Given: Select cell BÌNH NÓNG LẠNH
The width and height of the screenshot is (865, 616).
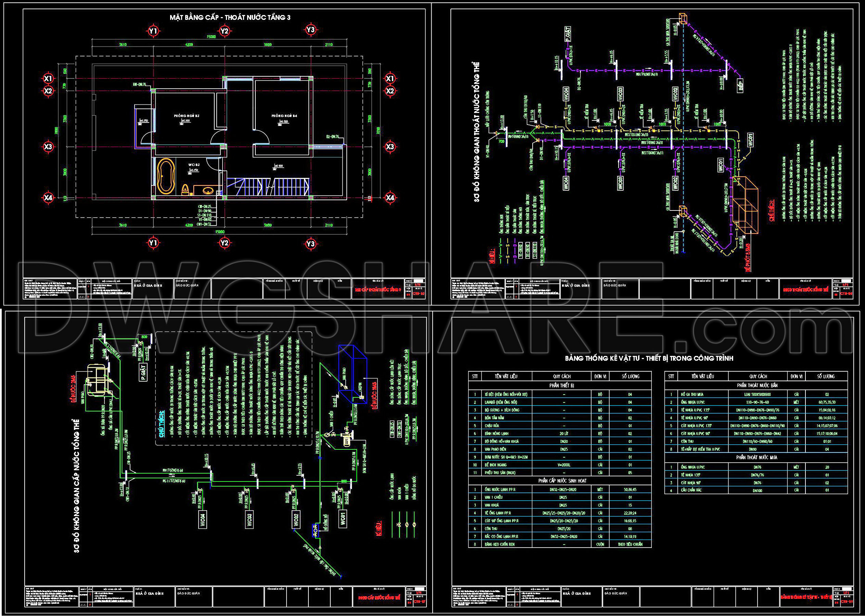Looking at the screenshot, I should click(x=506, y=434).
